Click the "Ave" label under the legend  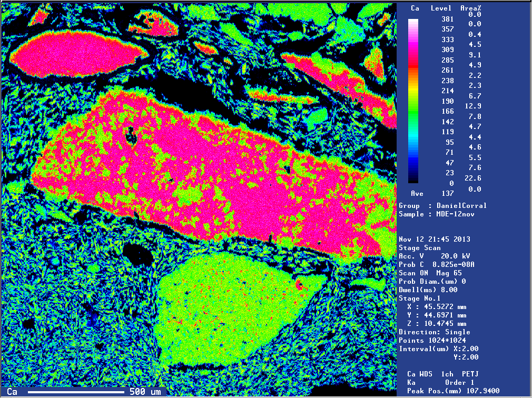click(x=417, y=193)
